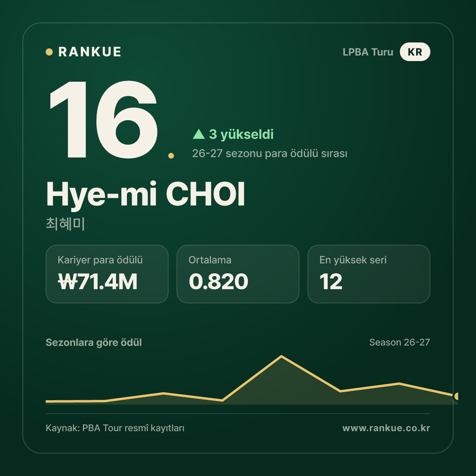Click the large rank number 16
Screen dimensions: 476x476
coord(104,119)
